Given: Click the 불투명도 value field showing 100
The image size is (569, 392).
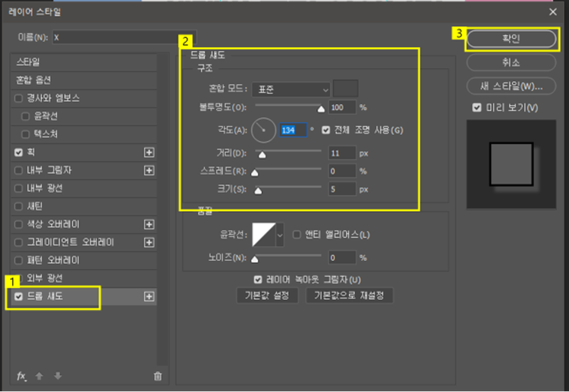Looking at the screenshot, I should (342, 108).
